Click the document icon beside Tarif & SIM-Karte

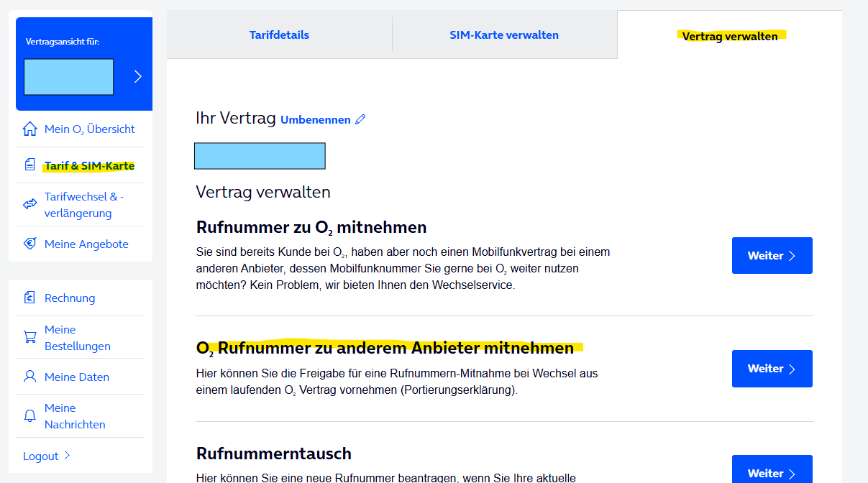point(29,165)
